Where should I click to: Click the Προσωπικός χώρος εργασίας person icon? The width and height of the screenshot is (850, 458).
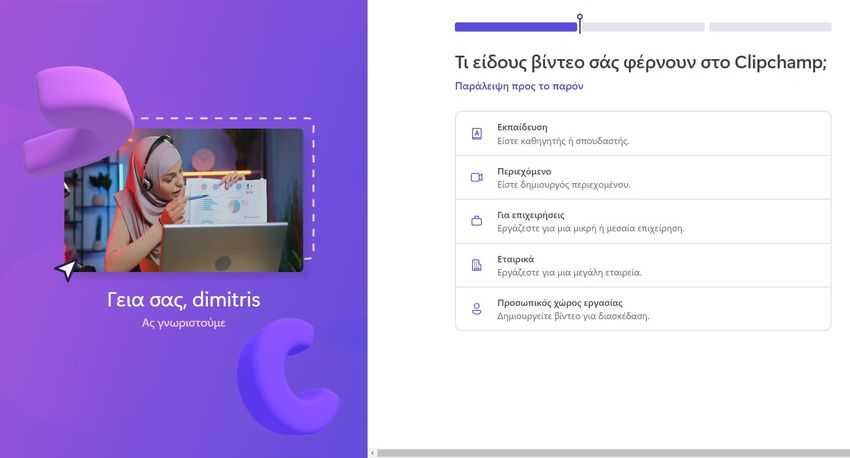[x=476, y=309]
